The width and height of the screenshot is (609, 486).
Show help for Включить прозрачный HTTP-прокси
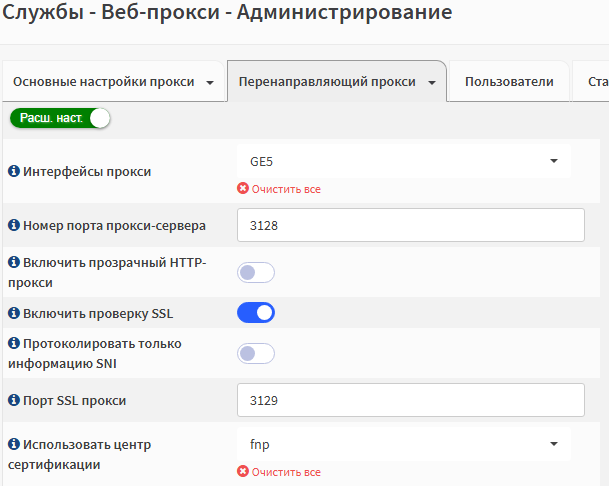[14, 262]
